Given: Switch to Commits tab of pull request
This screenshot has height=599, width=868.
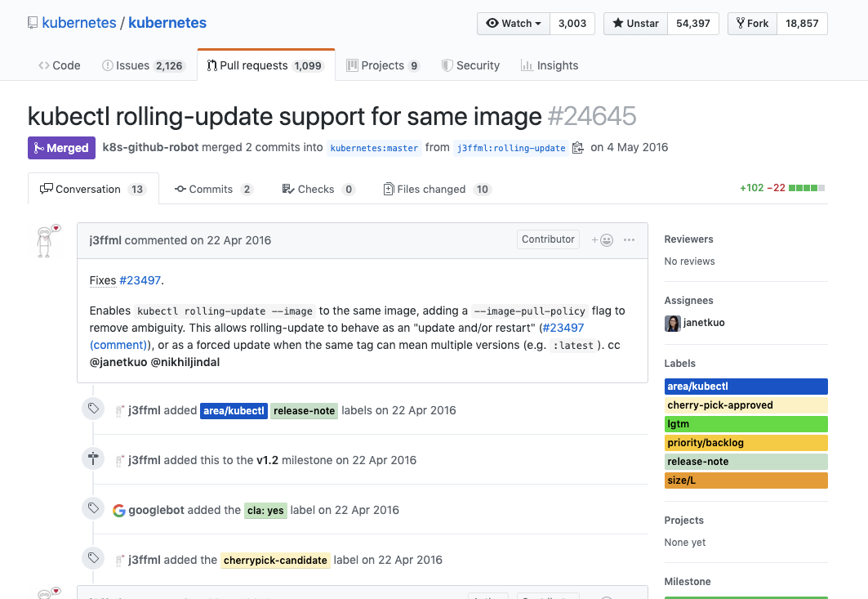Looking at the screenshot, I should pos(214,189).
